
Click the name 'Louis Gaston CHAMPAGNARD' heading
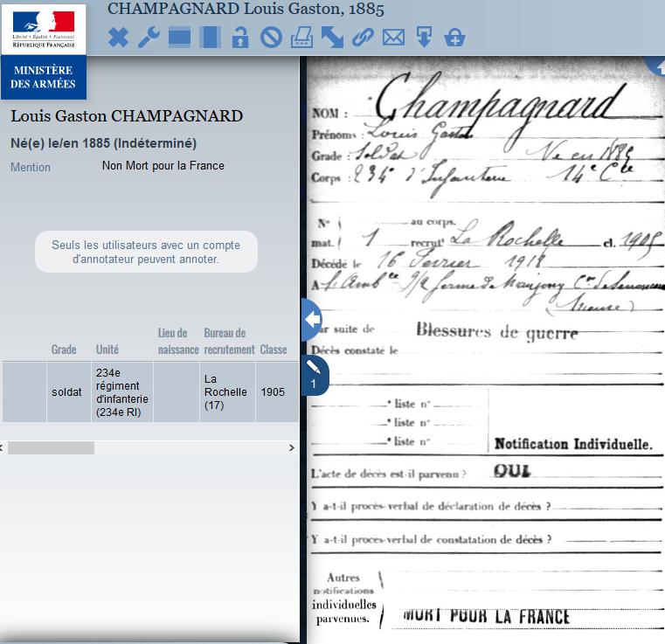tap(127, 116)
